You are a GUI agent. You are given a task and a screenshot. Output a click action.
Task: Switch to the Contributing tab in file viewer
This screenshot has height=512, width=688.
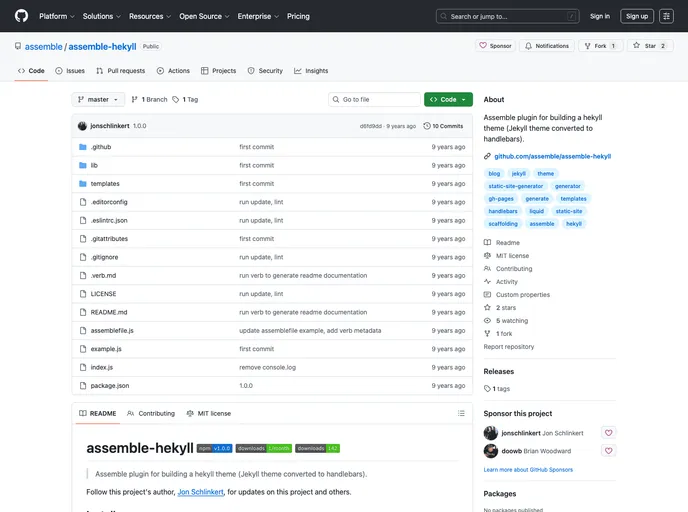(x=151, y=413)
